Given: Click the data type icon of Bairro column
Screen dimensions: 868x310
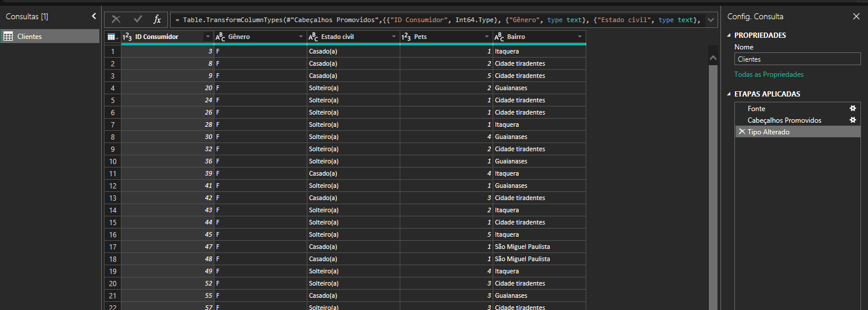Looking at the screenshot, I should click(499, 37).
